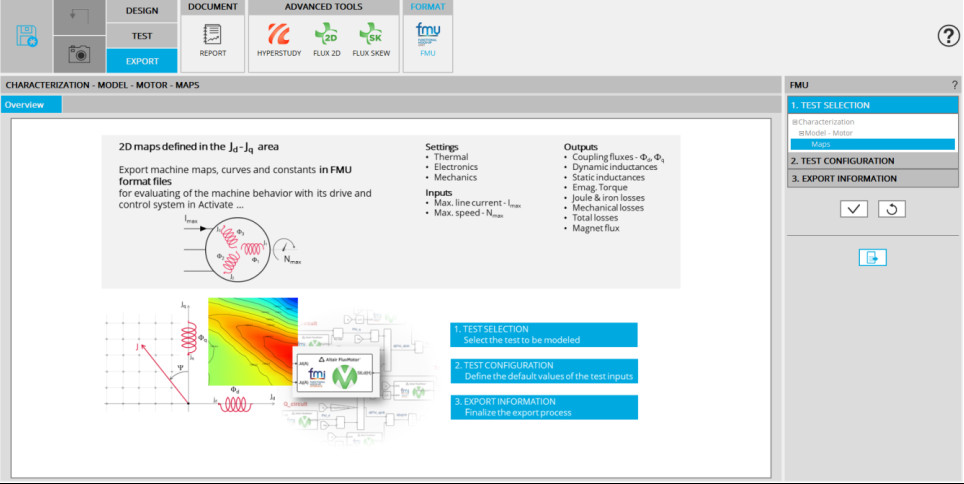Click the camera screenshot icon

coord(78,54)
